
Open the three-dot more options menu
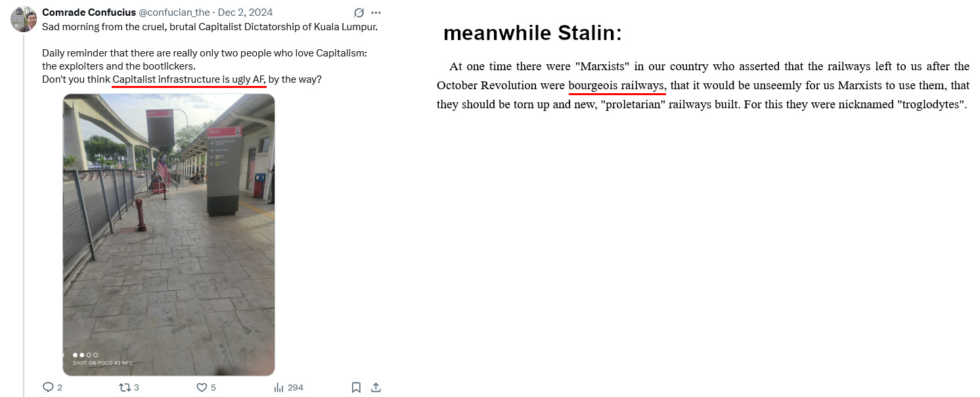[376, 12]
